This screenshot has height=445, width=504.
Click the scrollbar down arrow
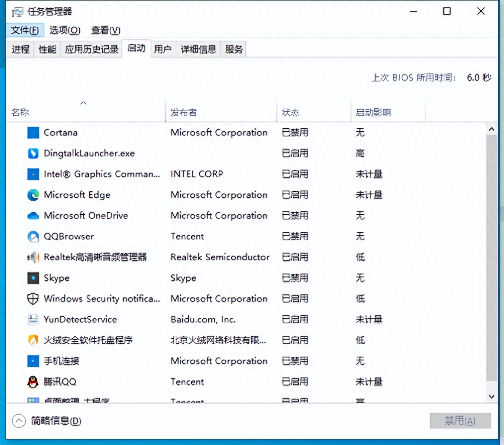click(492, 396)
